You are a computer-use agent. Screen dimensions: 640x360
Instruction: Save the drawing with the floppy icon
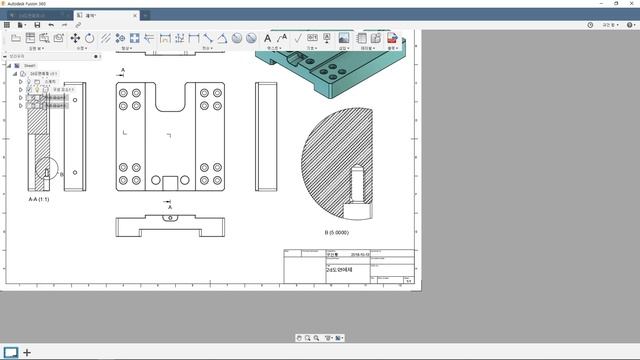tap(37, 25)
